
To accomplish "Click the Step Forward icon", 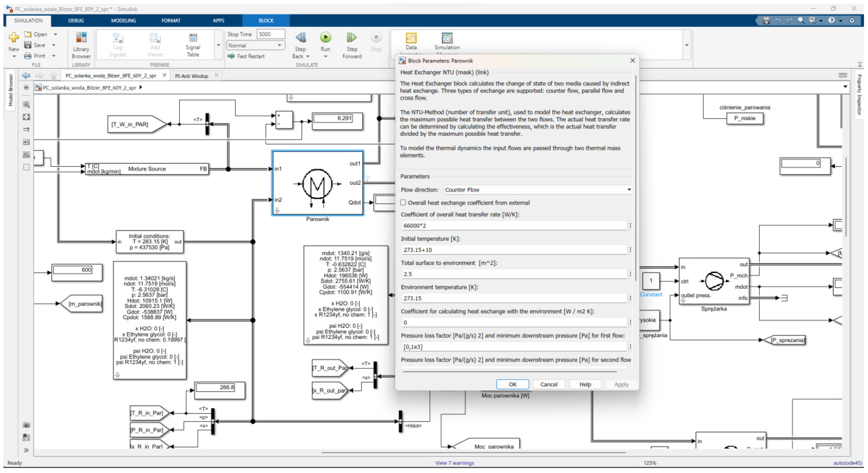I will tap(351, 37).
